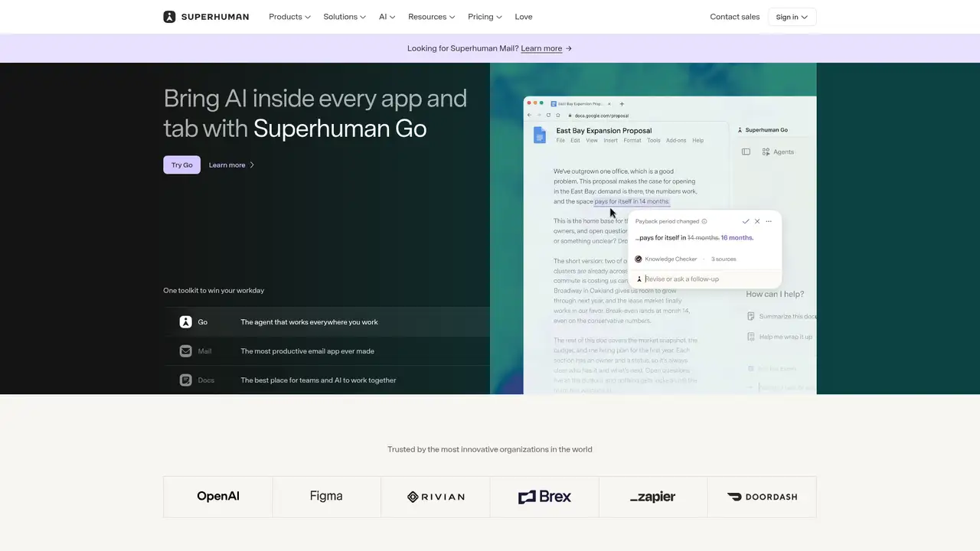Open the three-dots menu on Payback period card
Screen dimensions: 980x551
coord(769,221)
